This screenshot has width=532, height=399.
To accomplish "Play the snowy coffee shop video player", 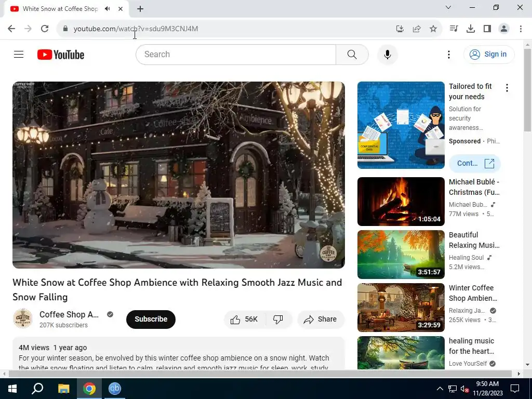I will coord(179,175).
